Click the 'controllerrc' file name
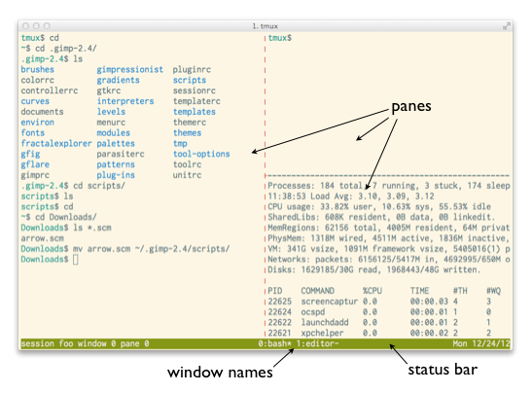 [50, 90]
